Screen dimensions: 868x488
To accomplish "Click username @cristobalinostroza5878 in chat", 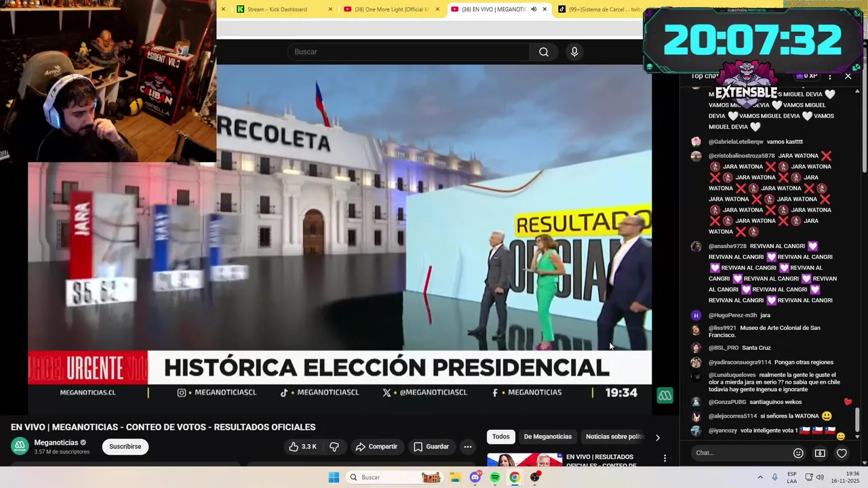I will pos(741,156).
